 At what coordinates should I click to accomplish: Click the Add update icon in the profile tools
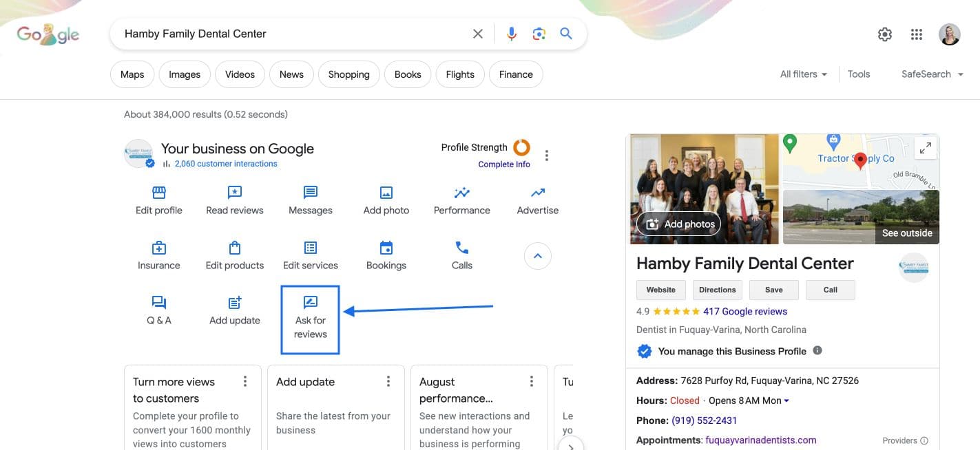pyautogui.click(x=235, y=303)
